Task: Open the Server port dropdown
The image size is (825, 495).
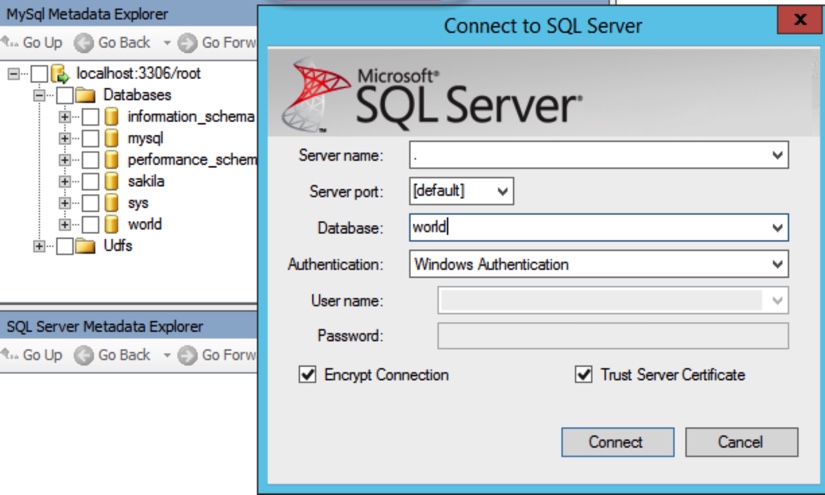Action: point(503,191)
